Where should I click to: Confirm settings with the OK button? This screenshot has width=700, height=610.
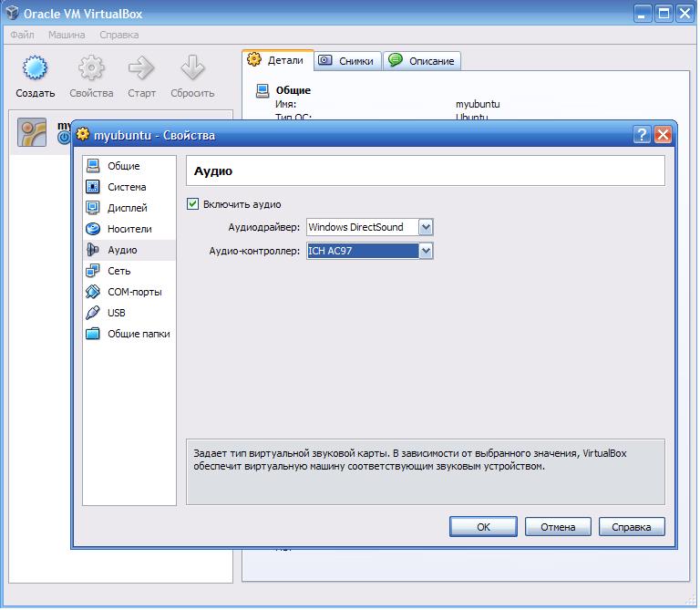click(x=483, y=527)
